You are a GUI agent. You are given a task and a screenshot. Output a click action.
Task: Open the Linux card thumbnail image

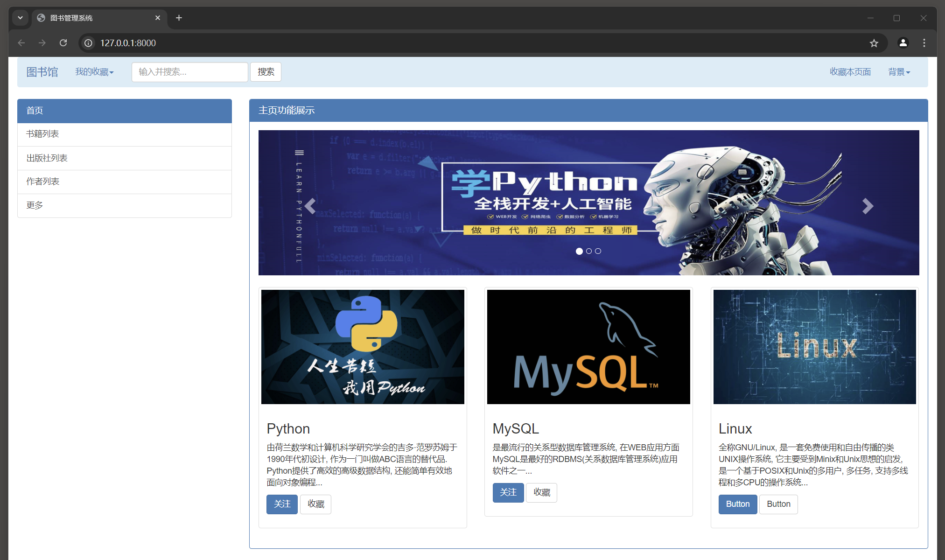814,347
